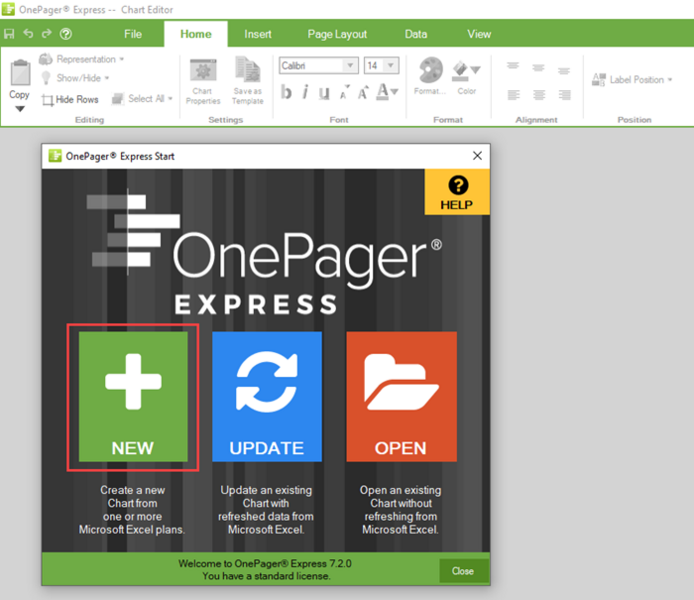Screen dimensions: 694x600
Task: Toggle underline formatting
Action: point(324,93)
